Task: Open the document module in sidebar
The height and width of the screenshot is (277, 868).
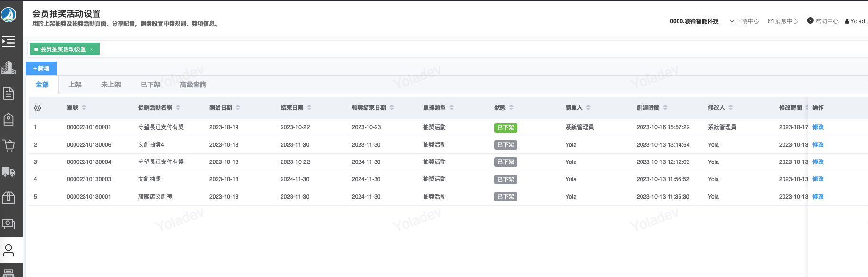Action: (9, 94)
